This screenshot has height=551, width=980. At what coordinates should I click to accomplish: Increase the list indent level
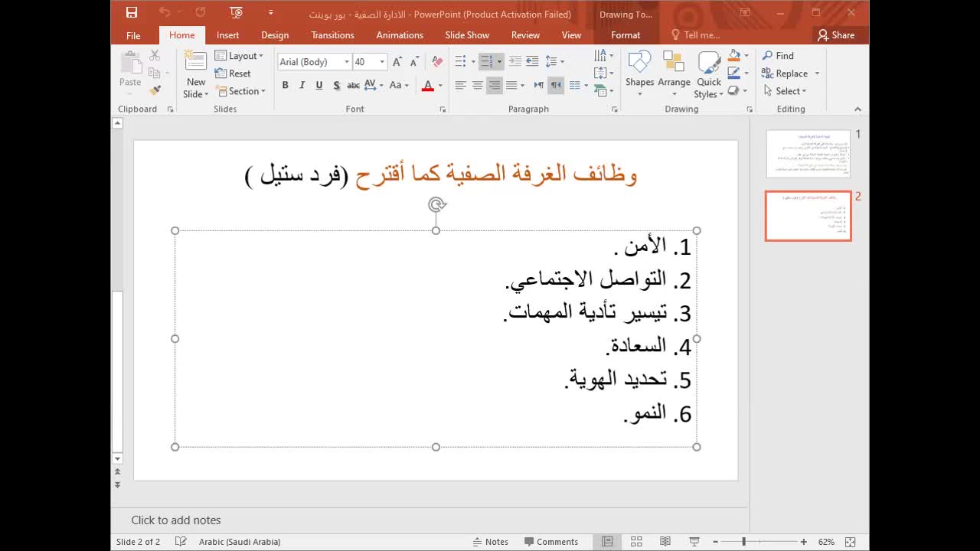coord(532,61)
